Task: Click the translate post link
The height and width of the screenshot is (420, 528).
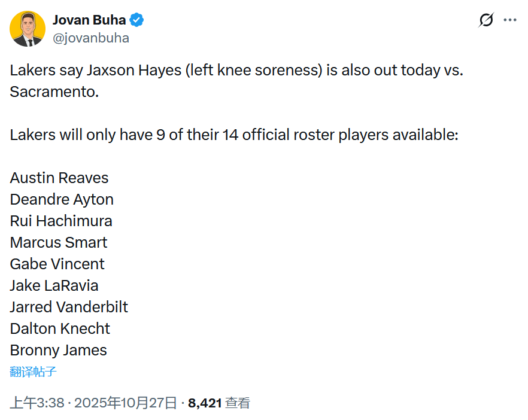Action: [34, 372]
